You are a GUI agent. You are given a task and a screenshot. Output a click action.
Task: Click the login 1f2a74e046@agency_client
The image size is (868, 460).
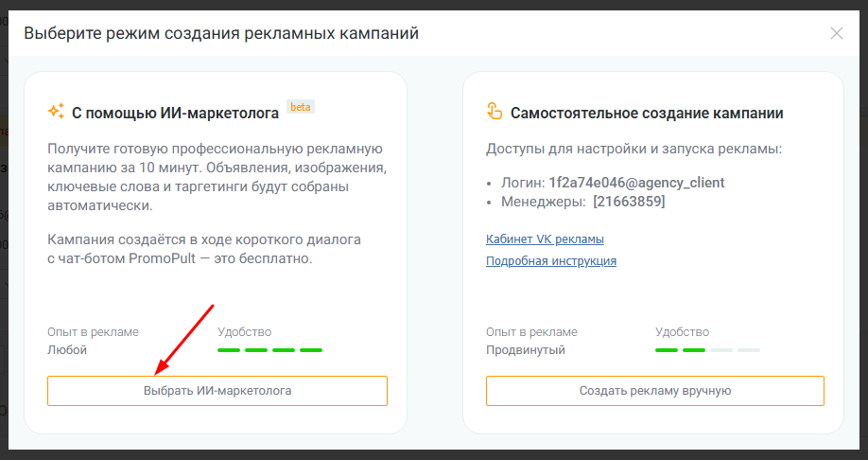click(636, 183)
